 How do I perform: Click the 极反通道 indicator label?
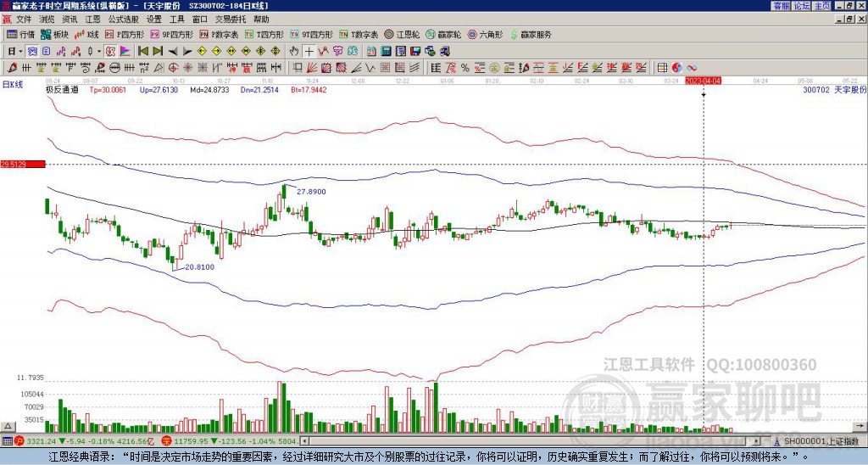(61, 90)
